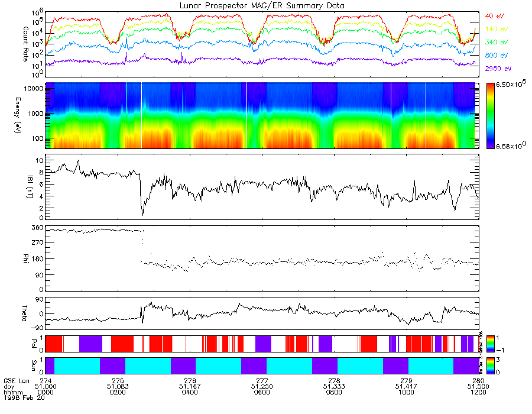
Task: Click the 'GSE Lon' row label
Action: click(17, 381)
